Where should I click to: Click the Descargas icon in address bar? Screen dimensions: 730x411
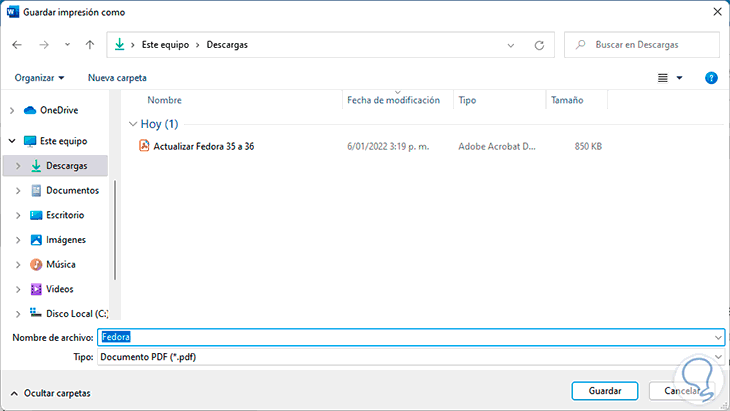point(120,44)
